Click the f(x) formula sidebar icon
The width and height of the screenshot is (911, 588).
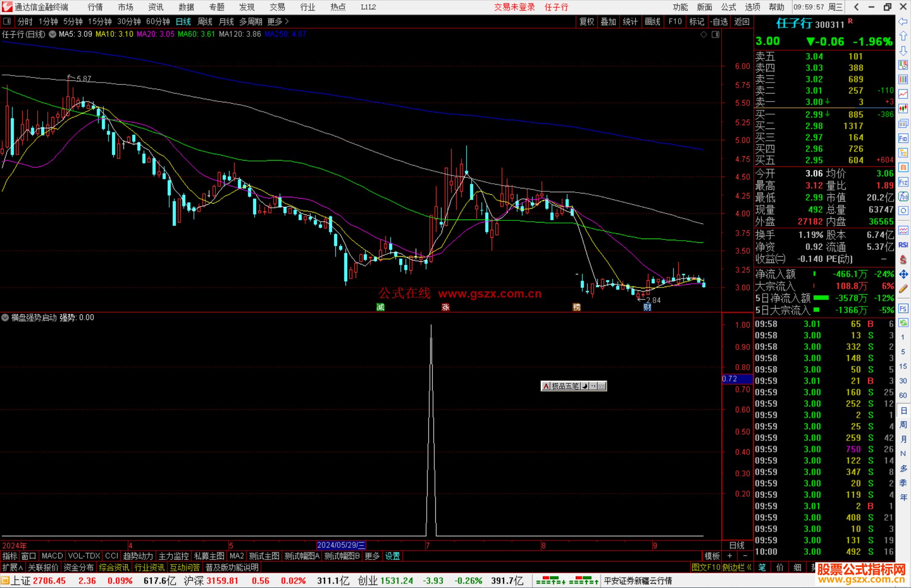[903, 196]
